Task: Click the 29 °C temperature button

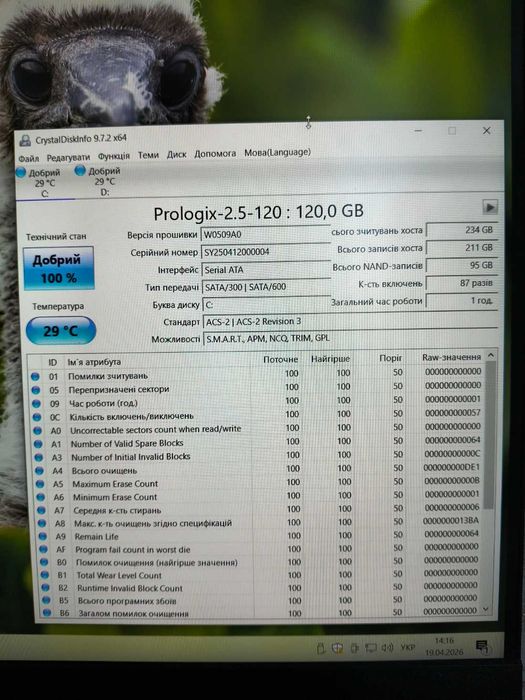Action: coord(61,331)
